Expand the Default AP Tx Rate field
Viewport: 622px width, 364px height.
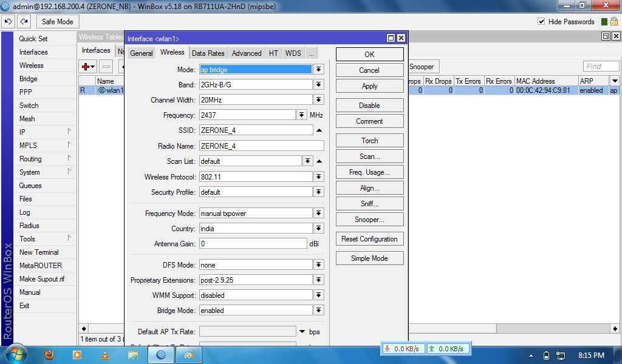point(302,331)
